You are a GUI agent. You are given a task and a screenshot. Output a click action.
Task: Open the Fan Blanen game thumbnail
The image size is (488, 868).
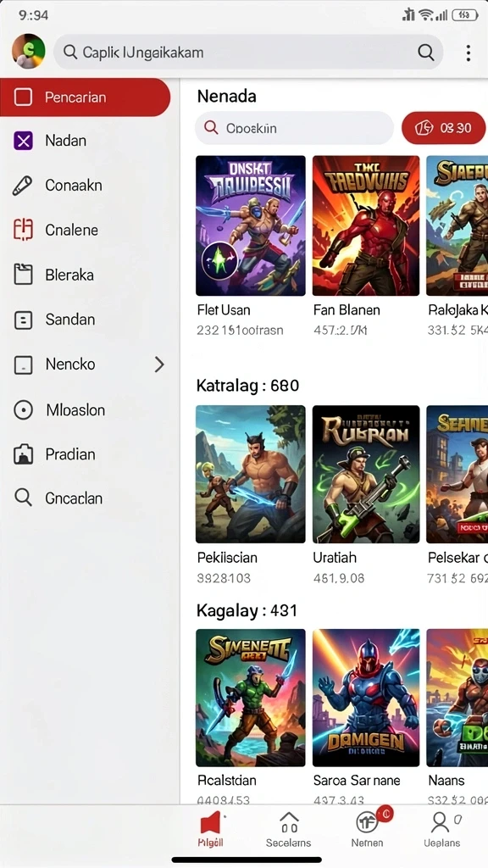pos(366,225)
